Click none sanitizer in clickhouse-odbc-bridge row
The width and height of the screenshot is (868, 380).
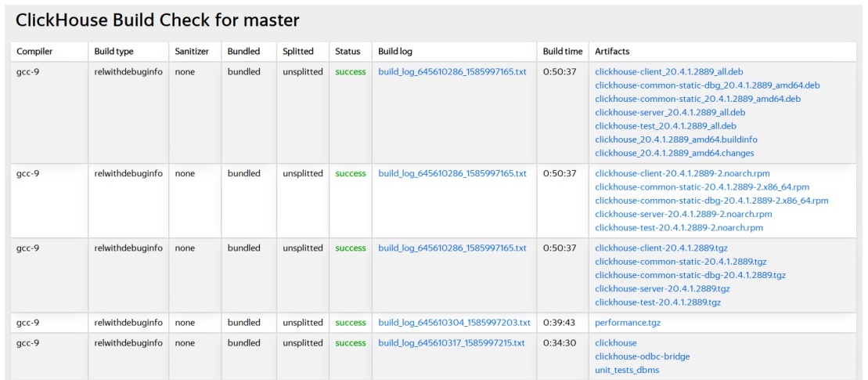click(x=185, y=343)
